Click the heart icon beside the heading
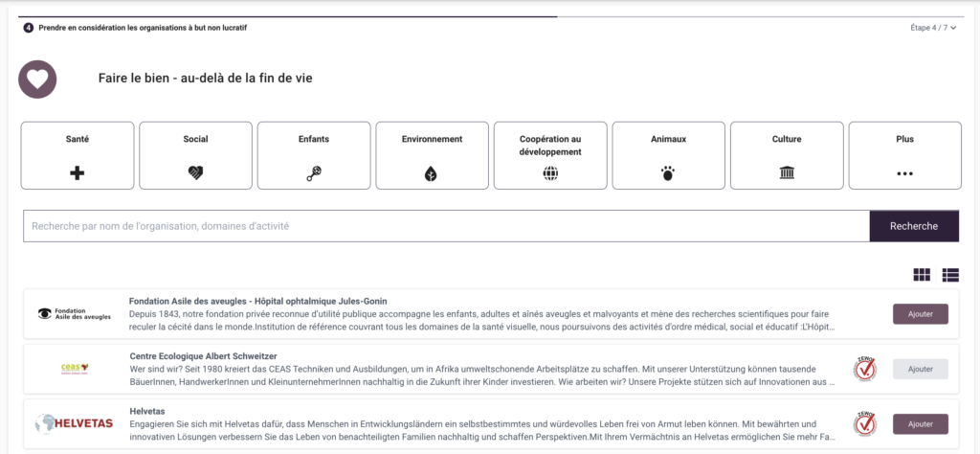980x454 pixels. [x=37, y=79]
